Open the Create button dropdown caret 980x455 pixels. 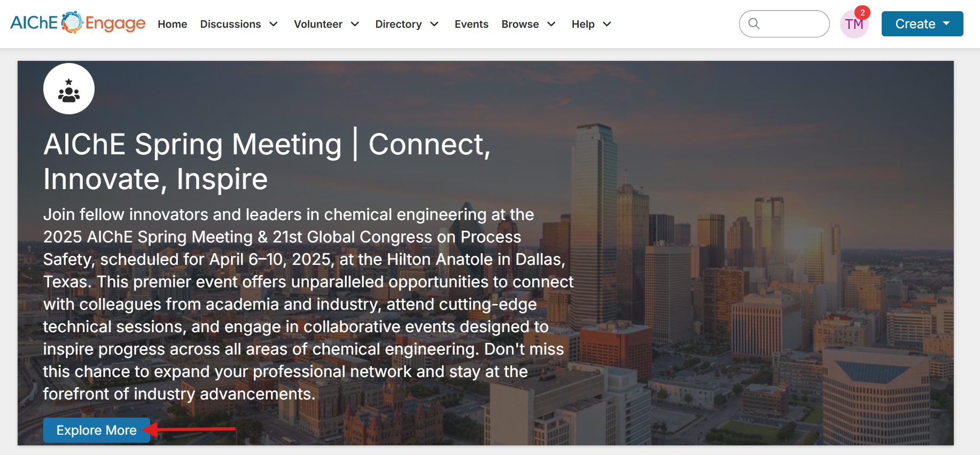[947, 23]
